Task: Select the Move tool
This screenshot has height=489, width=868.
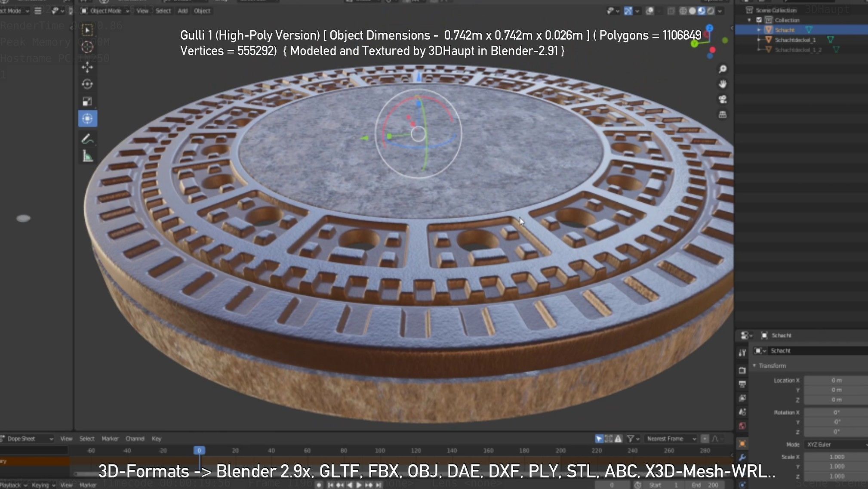Action: tap(87, 67)
